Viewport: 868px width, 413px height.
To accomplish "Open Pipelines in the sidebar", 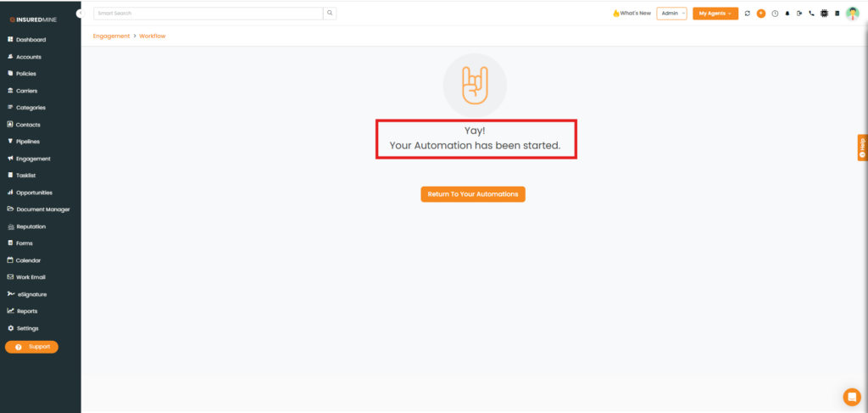I will coord(28,142).
